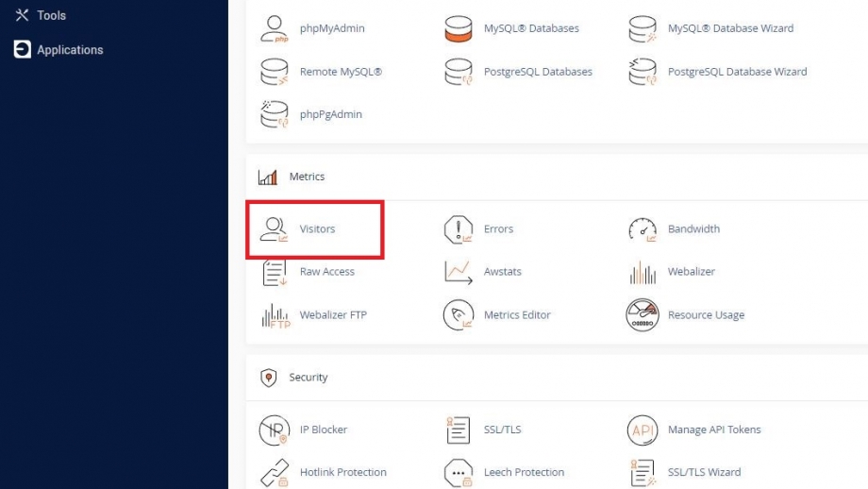
Task: Click the Security shield icon
Action: pos(269,379)
